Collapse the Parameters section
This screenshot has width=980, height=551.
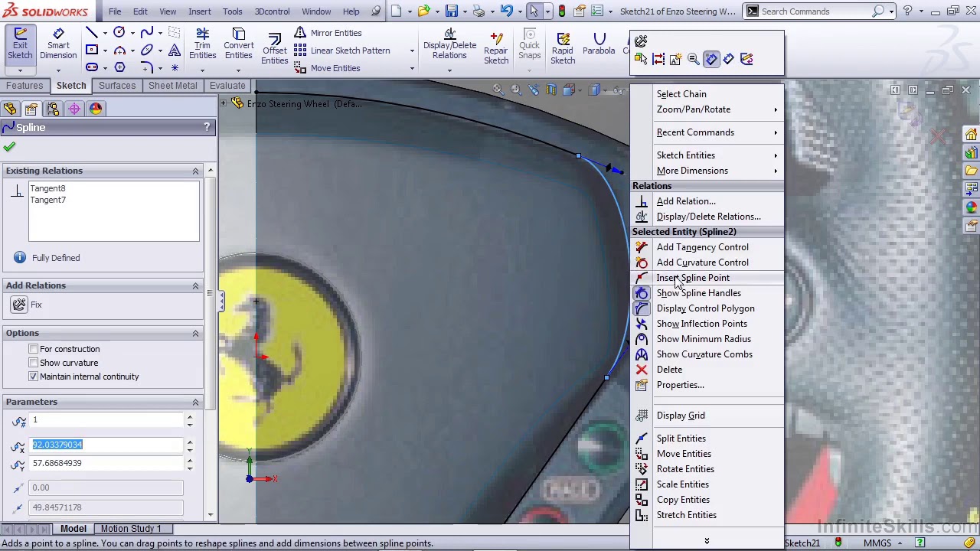tap(195, 402)
